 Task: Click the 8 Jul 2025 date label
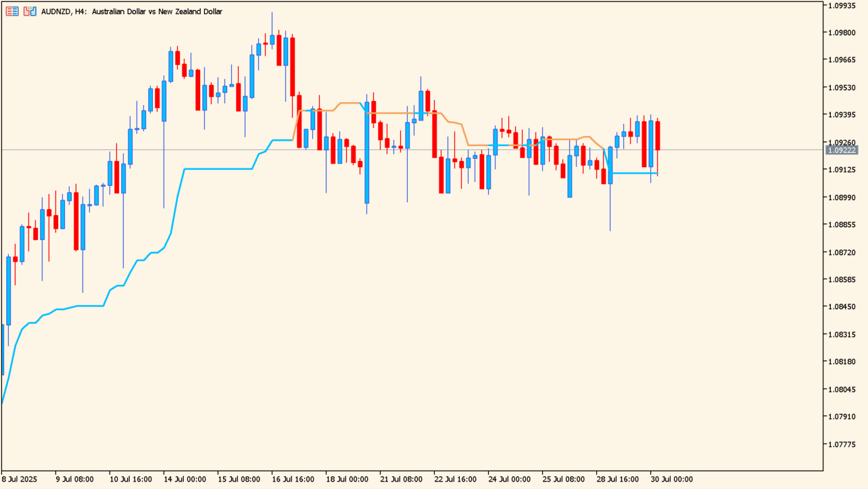point(20,480)
